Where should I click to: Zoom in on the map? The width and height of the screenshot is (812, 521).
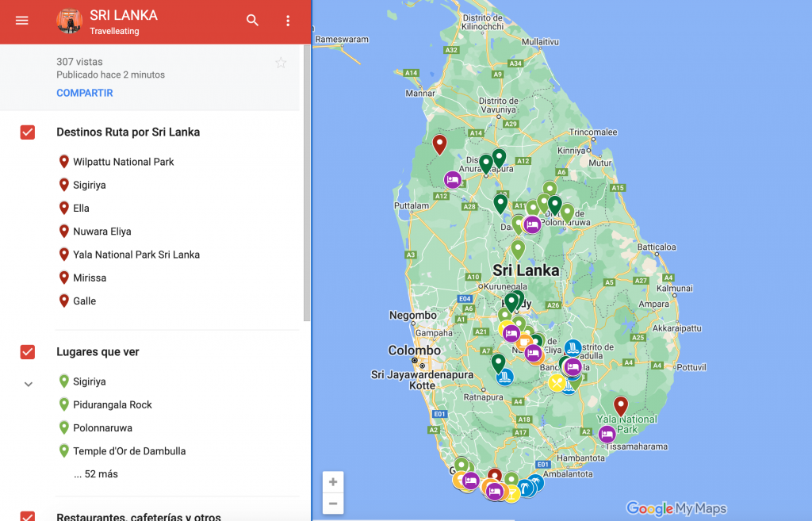coord(333,482)
